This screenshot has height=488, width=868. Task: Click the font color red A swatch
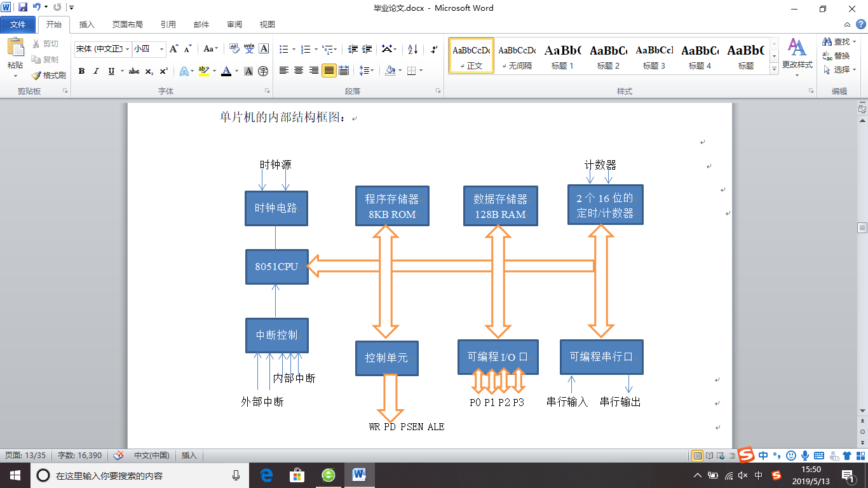[x=226, y=71]
